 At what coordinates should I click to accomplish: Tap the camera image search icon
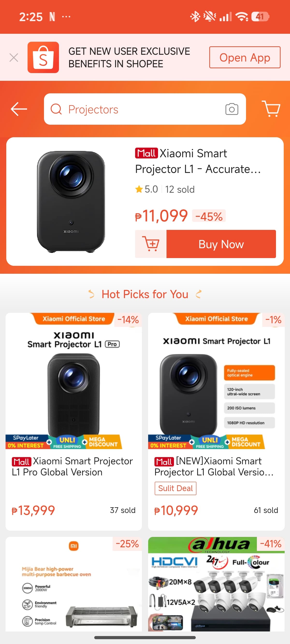[x=232, y=109]
